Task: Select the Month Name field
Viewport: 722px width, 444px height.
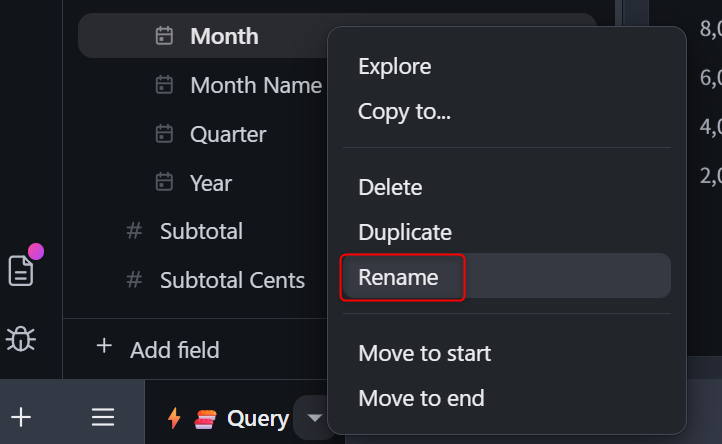Action: (x=255, y=85)
